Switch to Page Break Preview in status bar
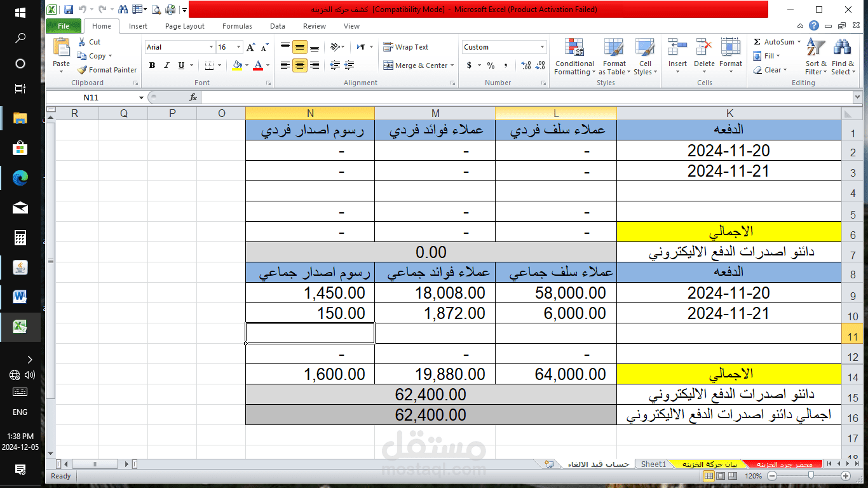The image size is (868, 488). tap(733, 476)
